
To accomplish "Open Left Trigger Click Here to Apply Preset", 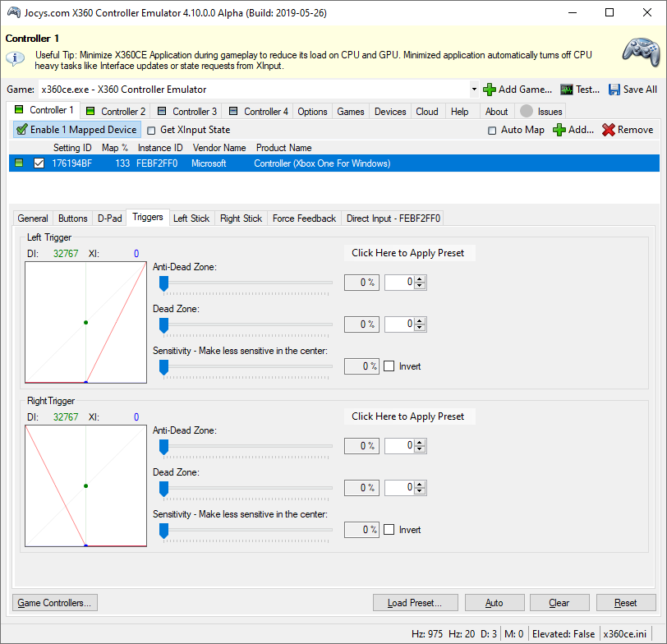I will pos(408,253).
